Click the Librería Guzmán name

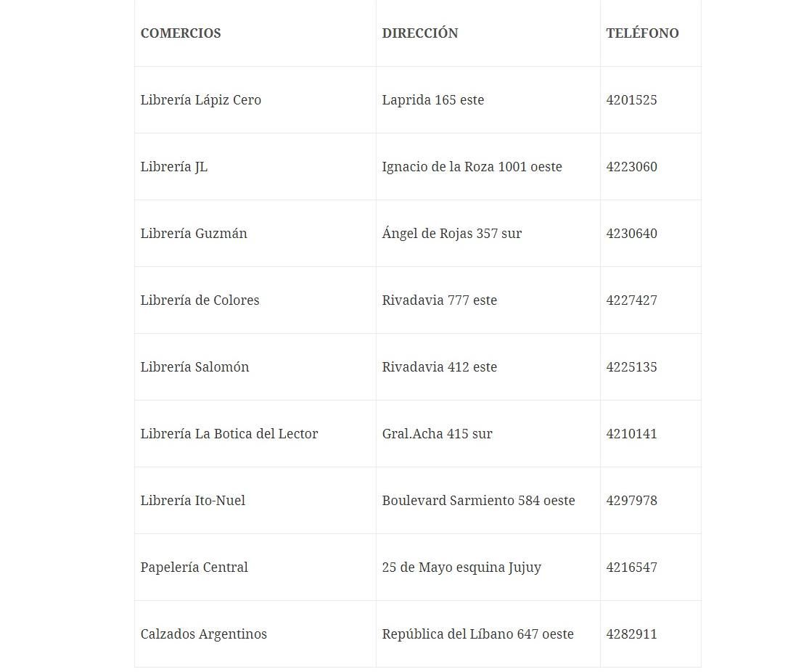pos(194,234)
